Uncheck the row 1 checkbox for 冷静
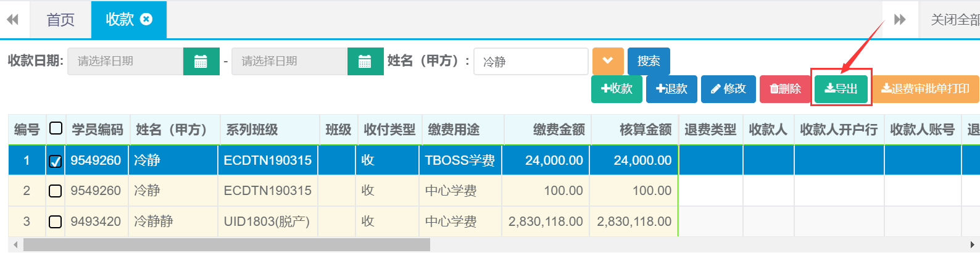 (56, 161)
